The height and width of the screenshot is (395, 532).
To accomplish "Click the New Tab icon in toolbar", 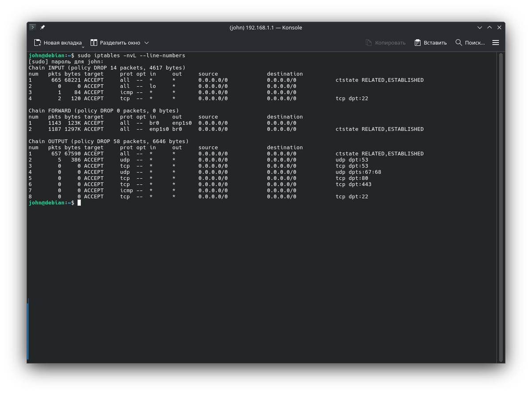I will (38, 43).
